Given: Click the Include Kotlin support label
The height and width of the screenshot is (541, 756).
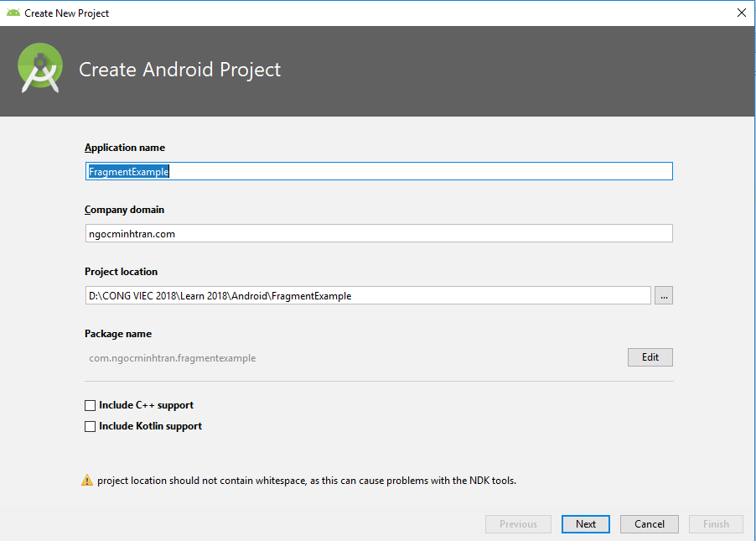Looking at the screenshot, I should click(x=150, y=426).
